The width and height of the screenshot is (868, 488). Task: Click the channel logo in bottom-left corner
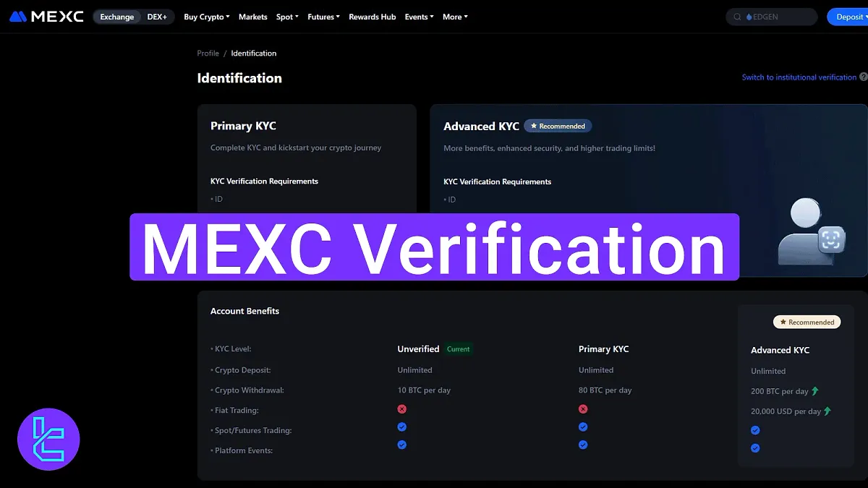pyautogui.click(x=48, y=439)
